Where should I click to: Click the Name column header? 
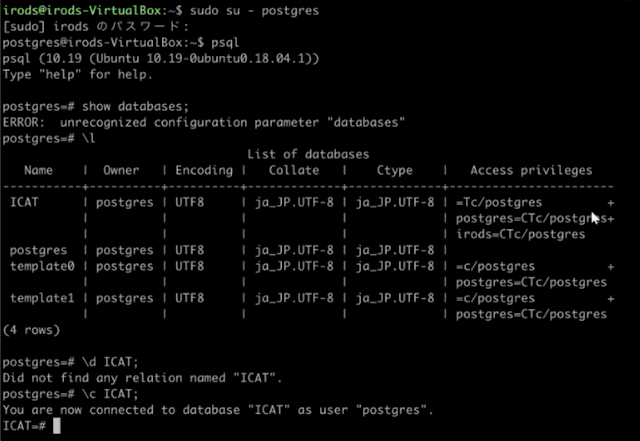click(x=38, y=170)
